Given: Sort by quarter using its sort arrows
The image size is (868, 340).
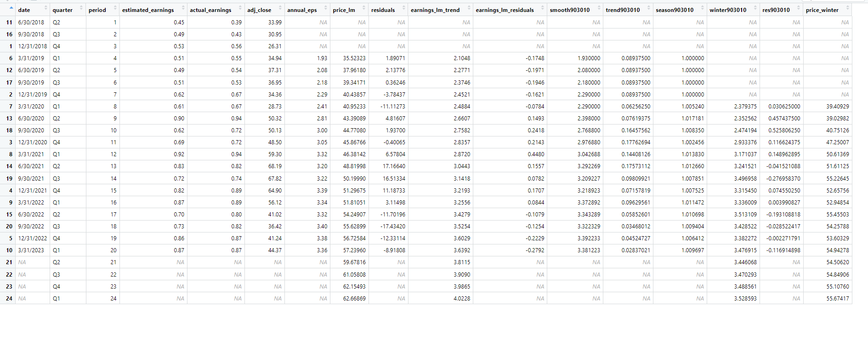Looking at the screenshot, I should pyautogui.click(x=81, y=8).
